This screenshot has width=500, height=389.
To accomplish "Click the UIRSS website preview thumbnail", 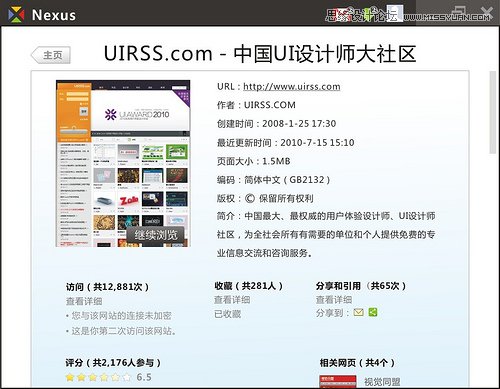I will coord(123,163).
